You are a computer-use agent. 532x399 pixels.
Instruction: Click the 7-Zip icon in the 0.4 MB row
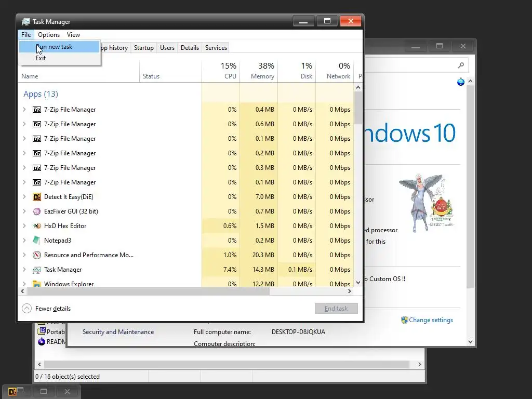37,110
